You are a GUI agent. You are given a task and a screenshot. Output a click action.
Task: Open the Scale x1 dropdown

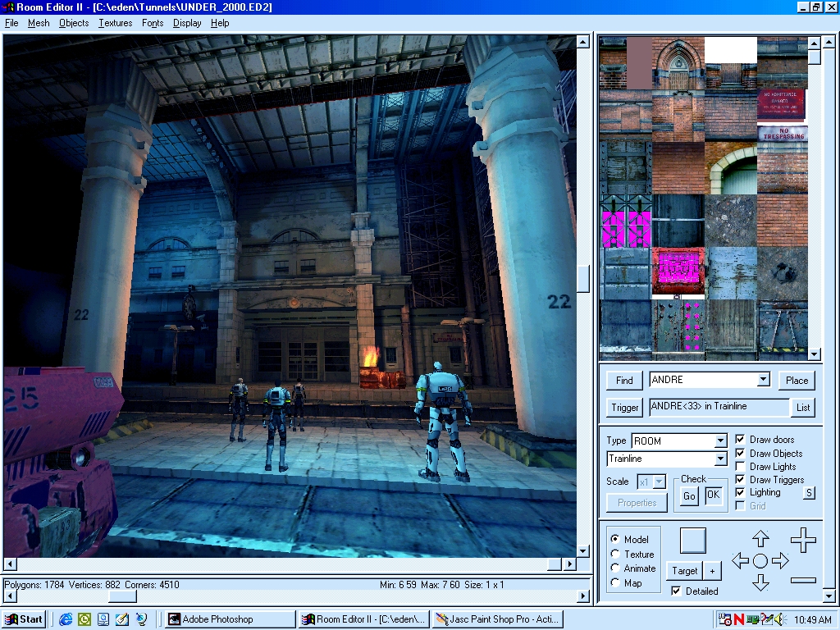[x=660, y=482]
